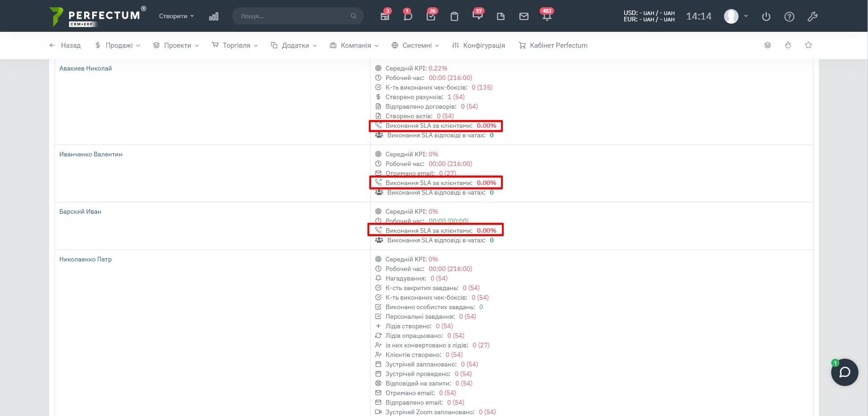Expand the Продажі menu dropdown
The height and width of the screenshot is (416, 868).
coord(118,45)
